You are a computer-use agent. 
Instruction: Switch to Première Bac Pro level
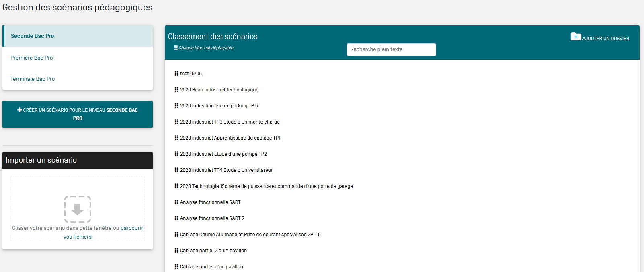tap(32, 58)
